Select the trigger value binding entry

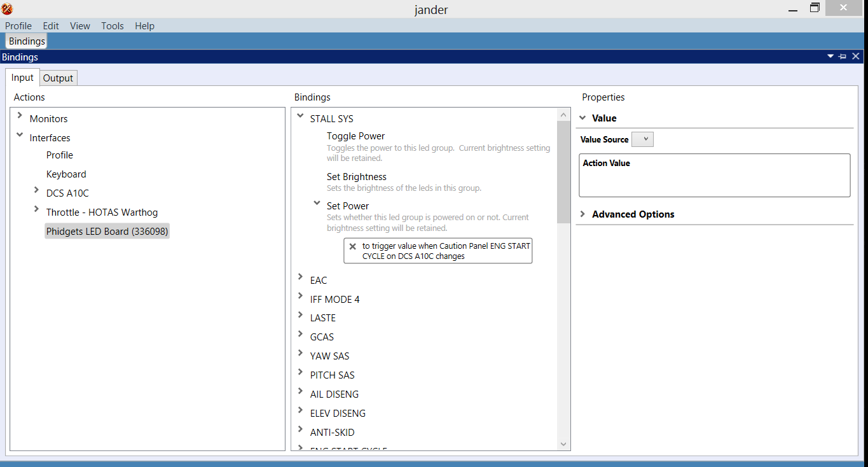click(438, 251)
